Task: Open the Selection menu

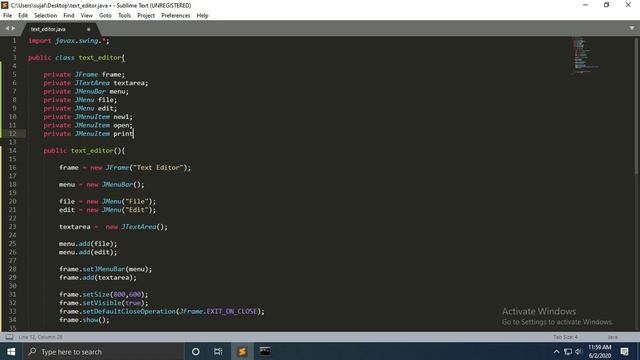Action: [x=45, y=16]
